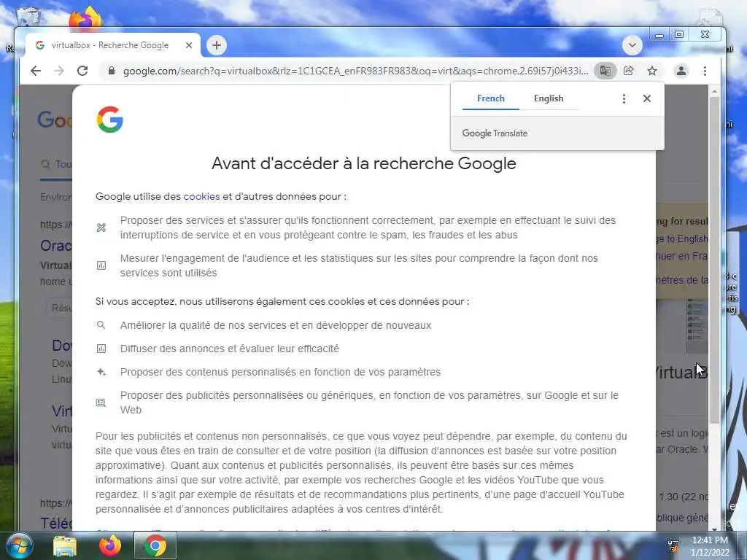
Task: Click the chart icon beside 'Mesurer l'engagement'
Action: coord(101,265)
